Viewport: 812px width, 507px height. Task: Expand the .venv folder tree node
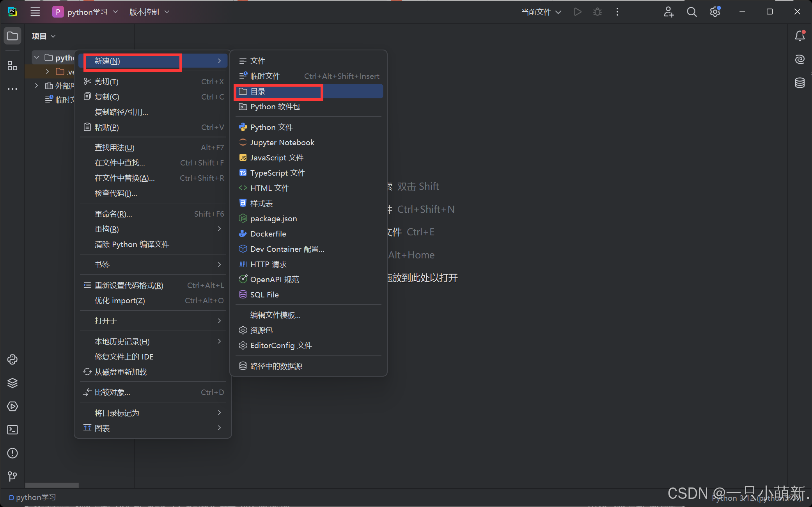pyautogui.click(x=47, y=71)
